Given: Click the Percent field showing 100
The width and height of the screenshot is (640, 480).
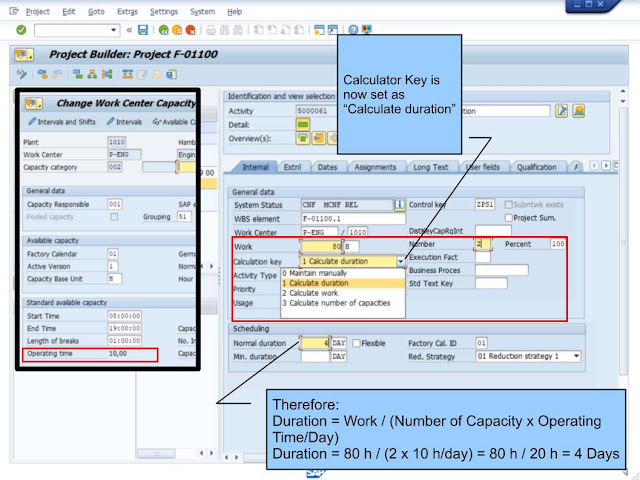Looking at the screenshot, I should (558, 244).
